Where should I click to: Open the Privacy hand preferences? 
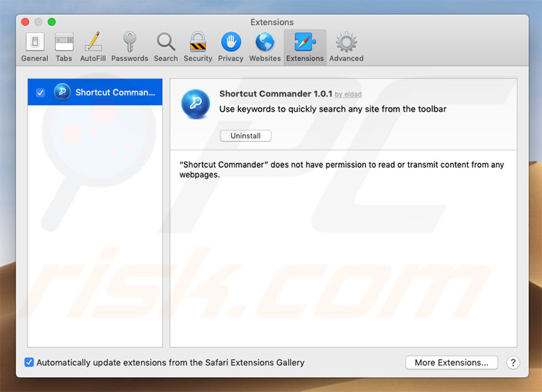click(231, 47)
